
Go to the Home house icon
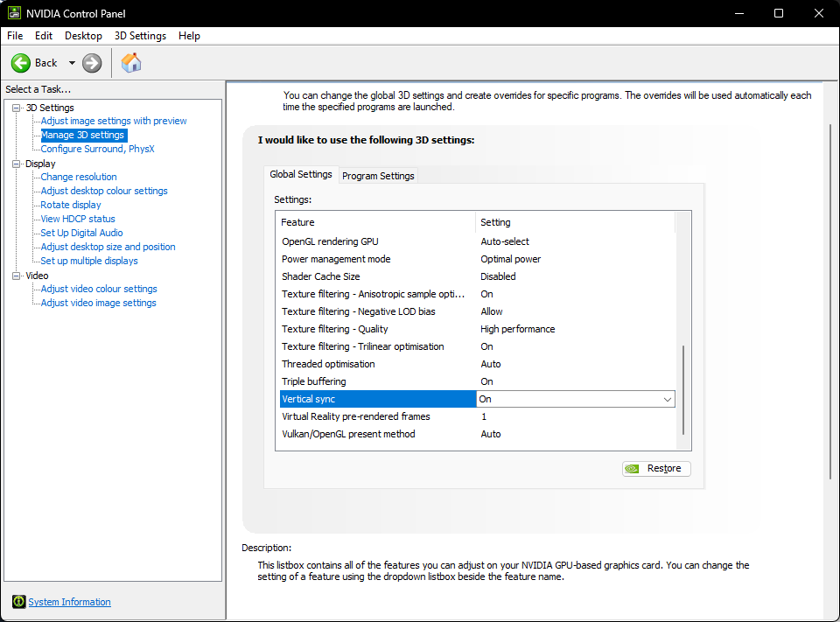131,63
